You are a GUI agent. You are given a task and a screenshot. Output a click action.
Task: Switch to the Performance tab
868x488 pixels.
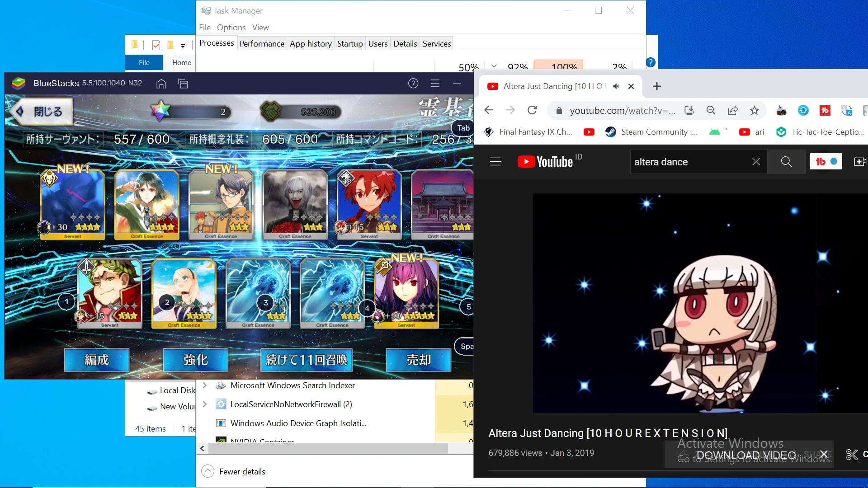[x=262, y=43]
